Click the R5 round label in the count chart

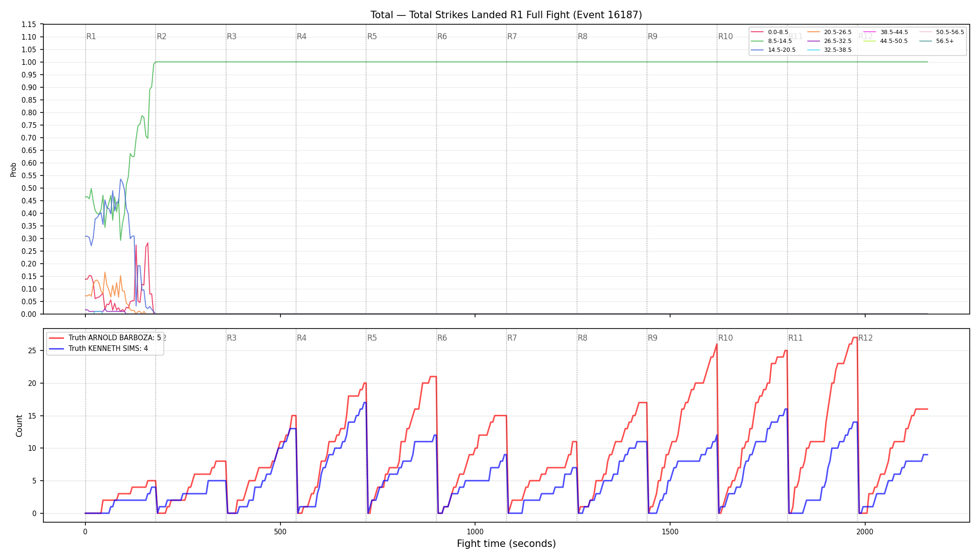(x=372, y=338)
